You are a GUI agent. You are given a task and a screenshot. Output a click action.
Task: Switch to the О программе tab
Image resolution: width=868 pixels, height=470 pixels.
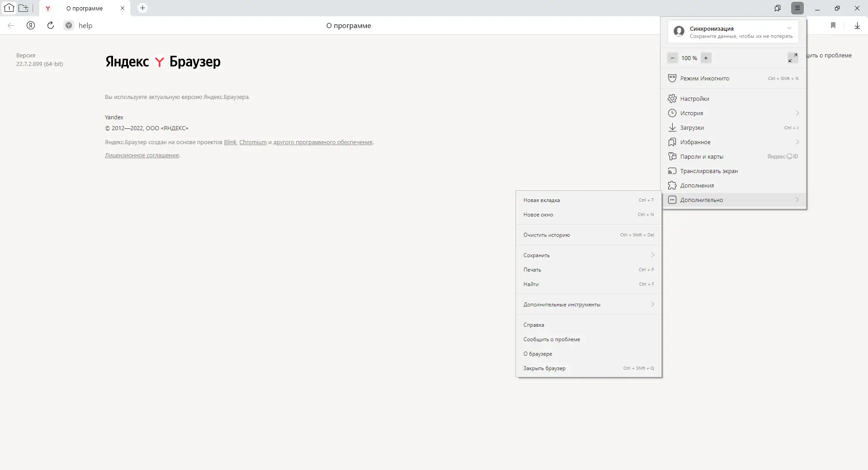click(x=85, y=8)
